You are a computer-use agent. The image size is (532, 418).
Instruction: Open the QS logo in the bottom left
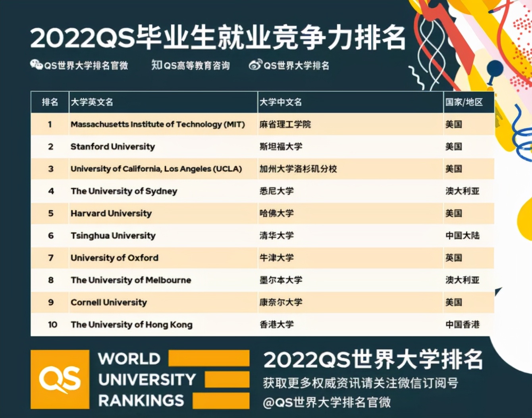[60, 380]
